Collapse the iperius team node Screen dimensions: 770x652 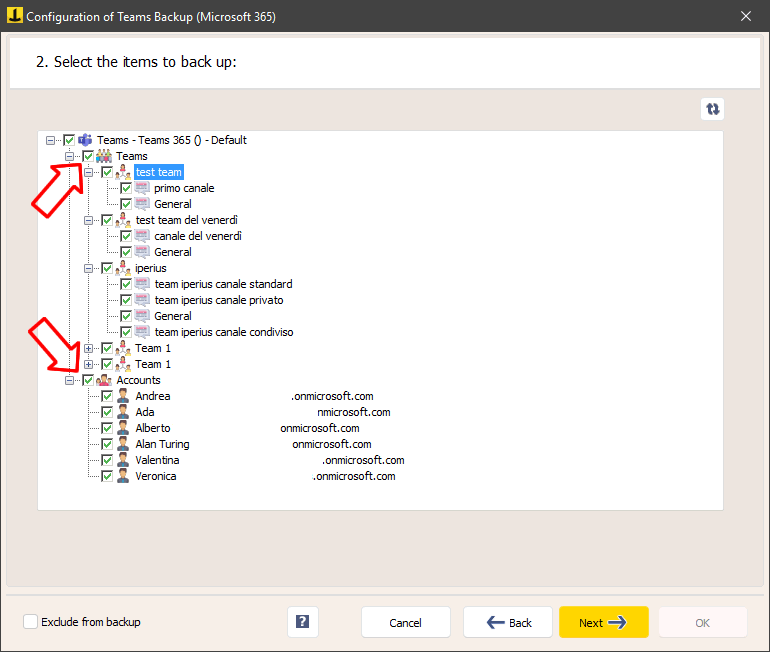pos(88,269)
